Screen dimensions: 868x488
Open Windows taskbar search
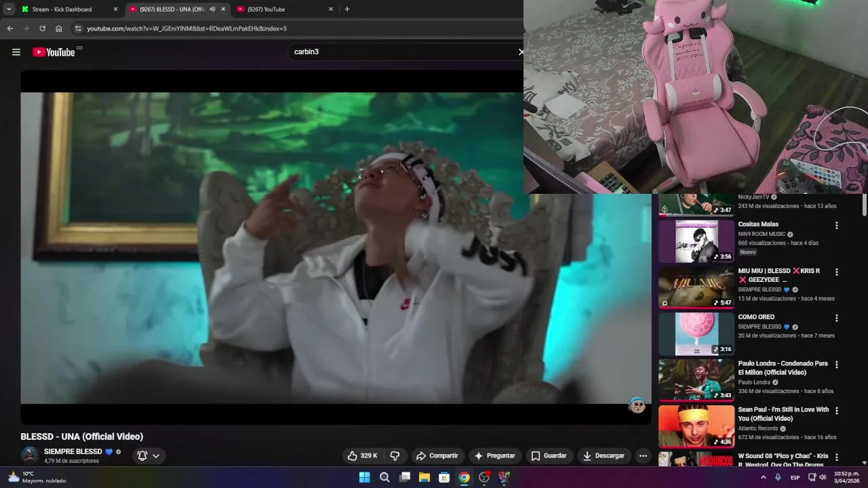pyautogui.click(x=384, y=477)
